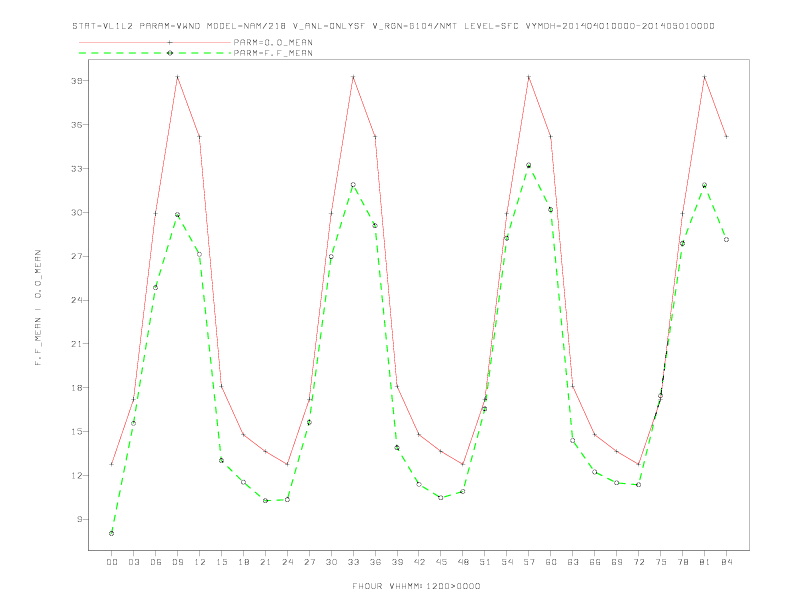This screenshot has width=792, height=612.
Task: Select red observed marker at hour 72
Action: [638, 464]
